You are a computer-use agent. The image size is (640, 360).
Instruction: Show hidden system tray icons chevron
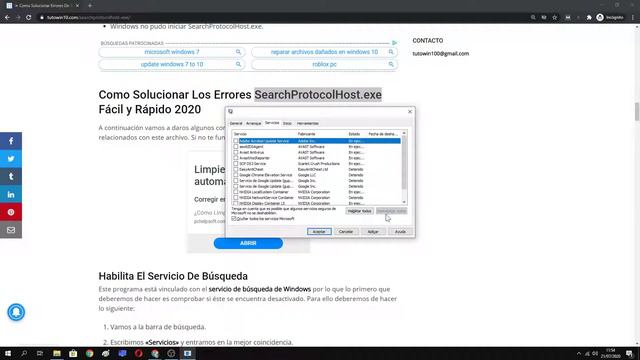579,353
